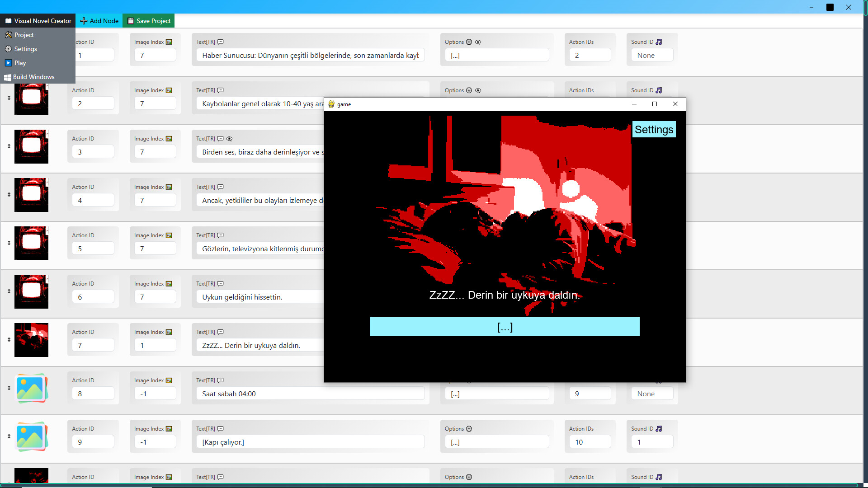
Task: Toggle the eye icon next to Text[TR] on row 3
Action: pos(230,139)
